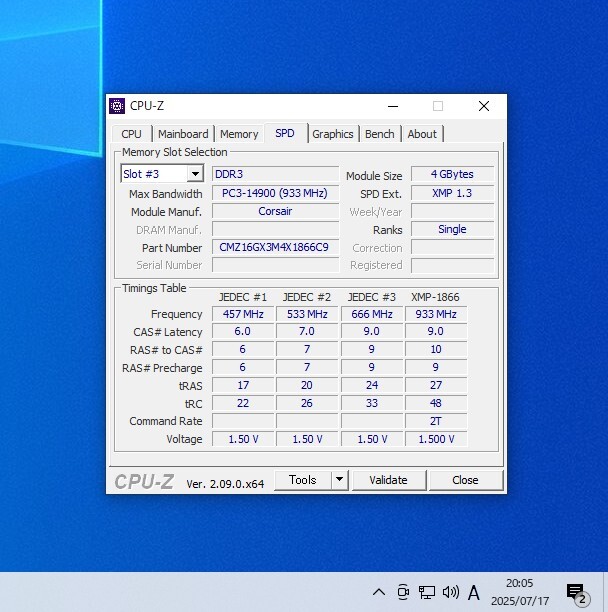Viewport: 608px width, 612px height.
Task: Close CPU-Z with the title bar X
Action: 484,106
